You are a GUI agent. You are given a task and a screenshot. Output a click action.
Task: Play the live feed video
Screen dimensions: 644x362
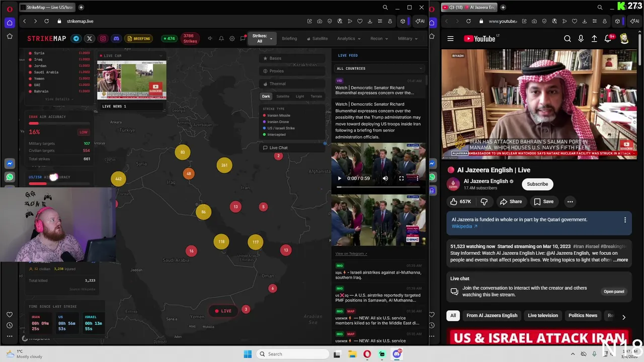point(339,178)
